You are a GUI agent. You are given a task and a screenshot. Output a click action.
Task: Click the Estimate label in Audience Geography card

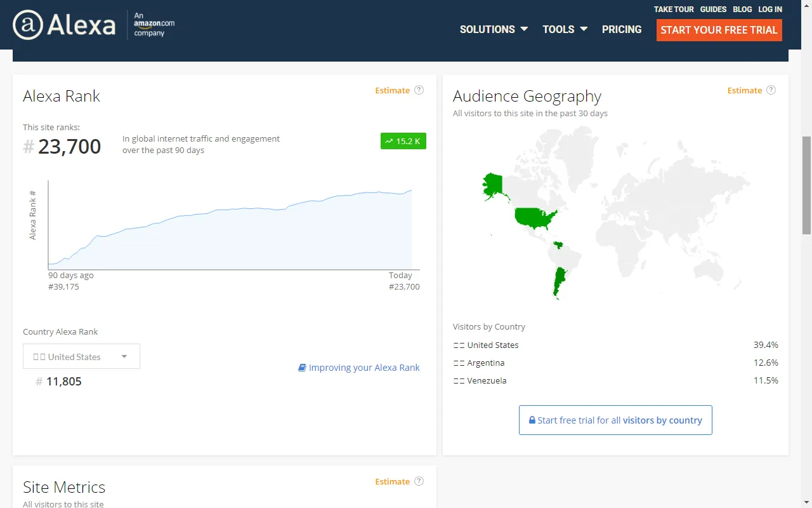745,90
